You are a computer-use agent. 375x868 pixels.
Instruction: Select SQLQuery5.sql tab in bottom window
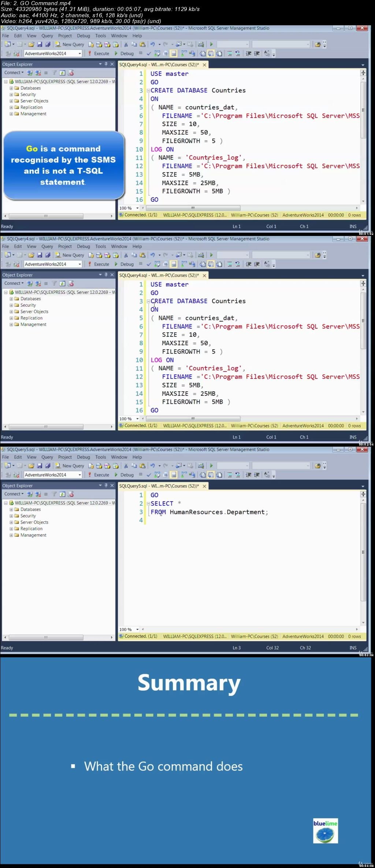coord(159,486)
